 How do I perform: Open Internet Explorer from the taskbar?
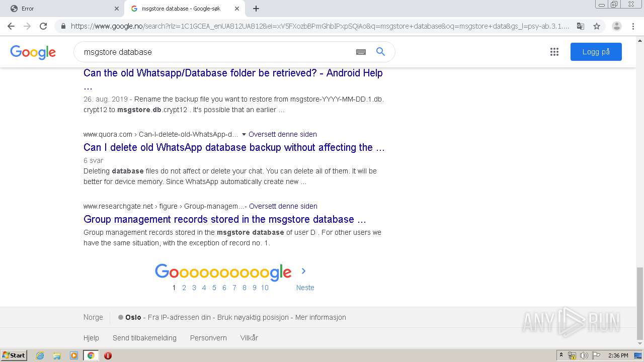pyautogui.click(x=40, y=355)
